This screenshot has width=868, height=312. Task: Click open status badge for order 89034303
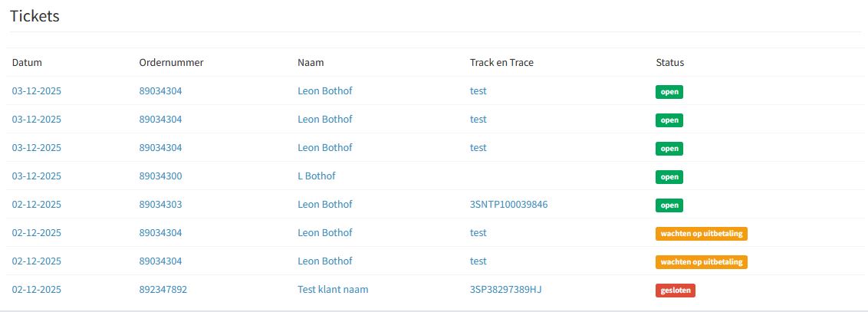(669, 205)
